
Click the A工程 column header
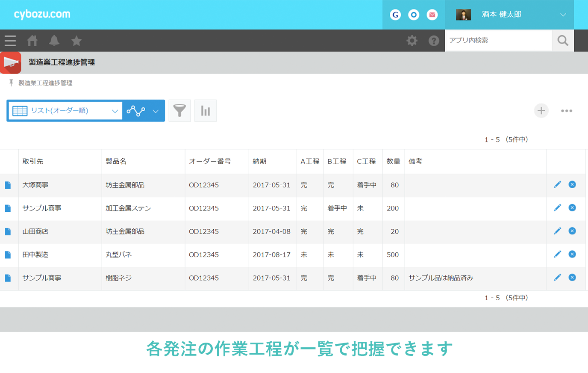[x=310, y=161]
